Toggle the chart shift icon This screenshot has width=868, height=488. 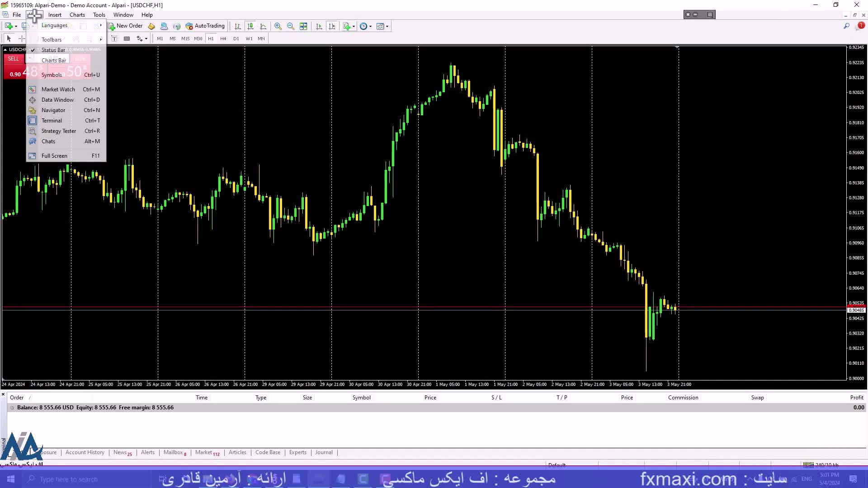pyautogui.click(x=332, y=26)
